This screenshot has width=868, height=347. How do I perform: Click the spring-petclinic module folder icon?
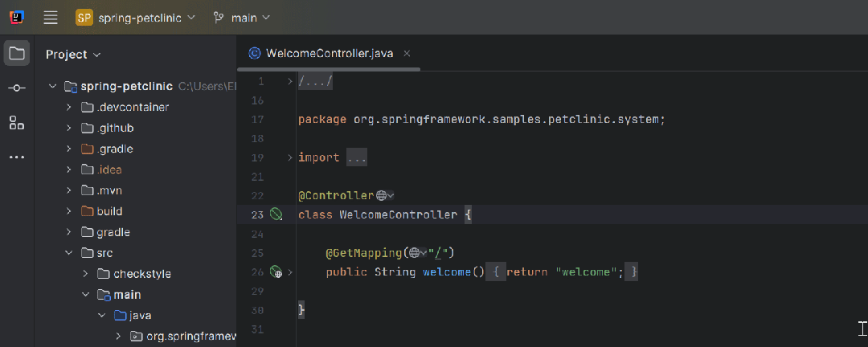point(70,86)
